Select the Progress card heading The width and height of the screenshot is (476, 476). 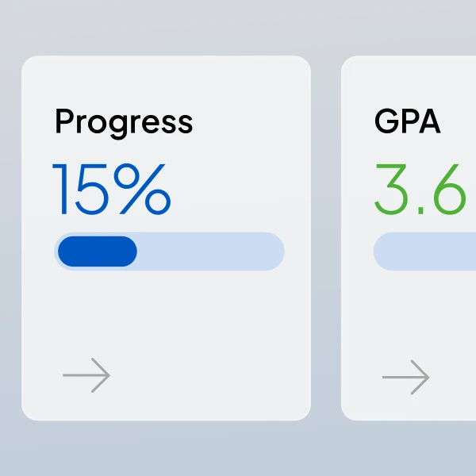click(124, 123)
